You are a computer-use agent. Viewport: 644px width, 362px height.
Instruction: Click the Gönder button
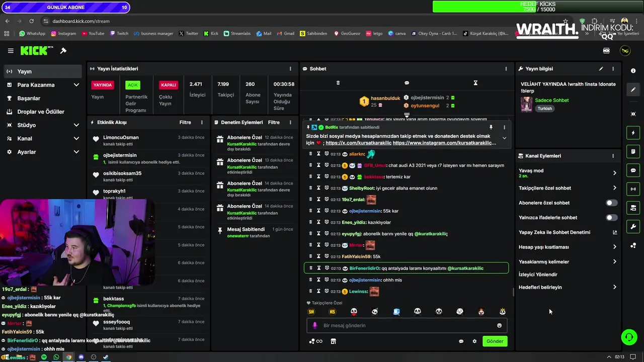tap(495, 341)
